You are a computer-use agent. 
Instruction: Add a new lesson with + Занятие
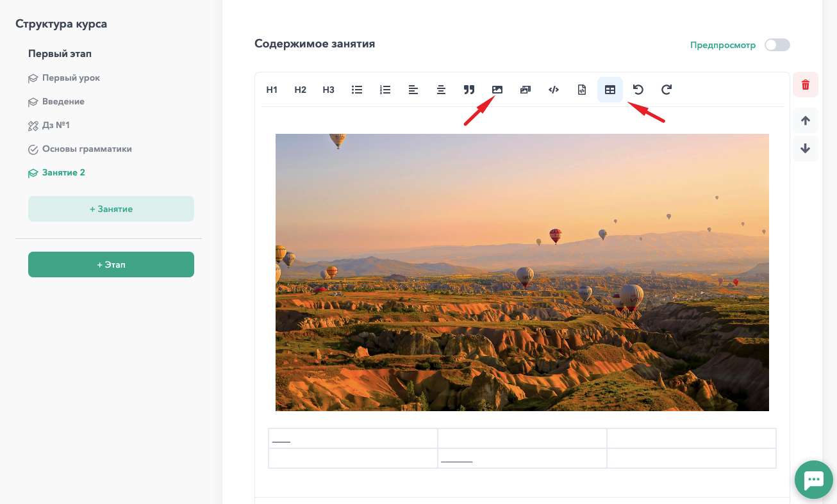coord(111,209)
